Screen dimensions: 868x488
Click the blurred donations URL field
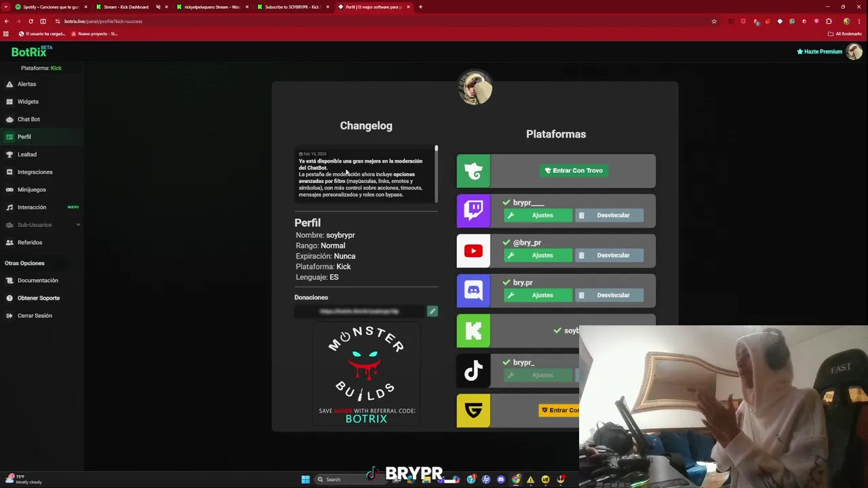coord(359,311)
